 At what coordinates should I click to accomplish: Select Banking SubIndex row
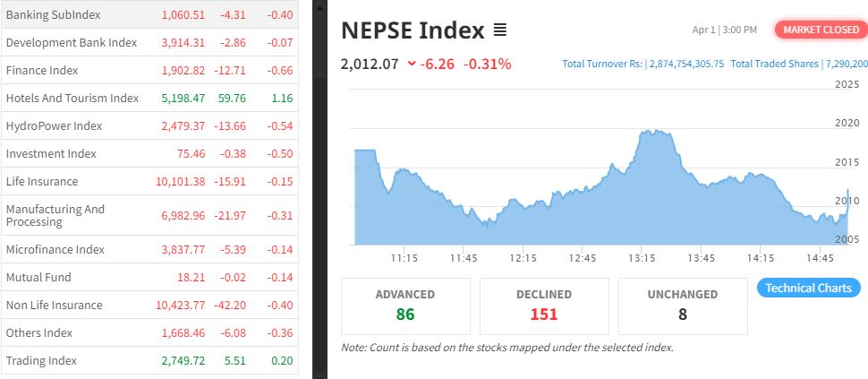point(53,15)
